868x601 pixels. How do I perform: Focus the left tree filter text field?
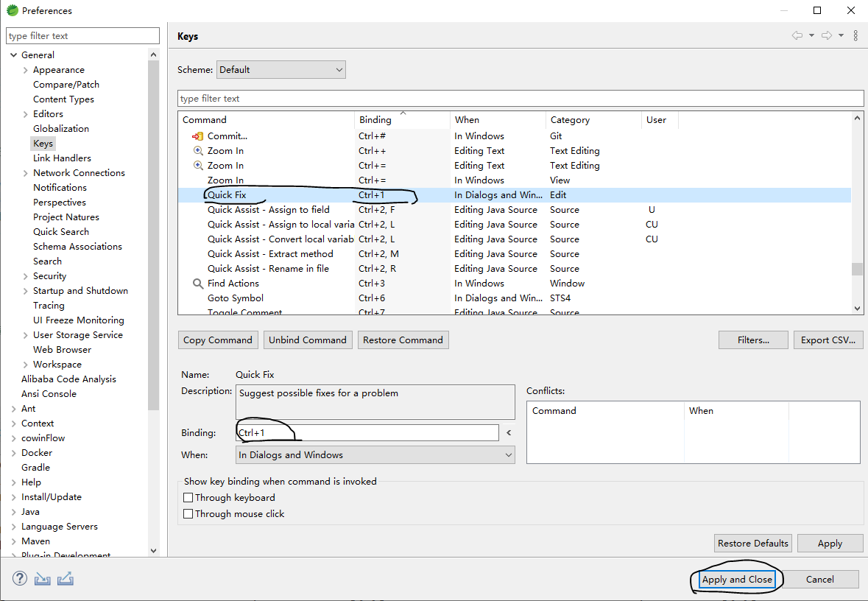[x=83, y=36]
